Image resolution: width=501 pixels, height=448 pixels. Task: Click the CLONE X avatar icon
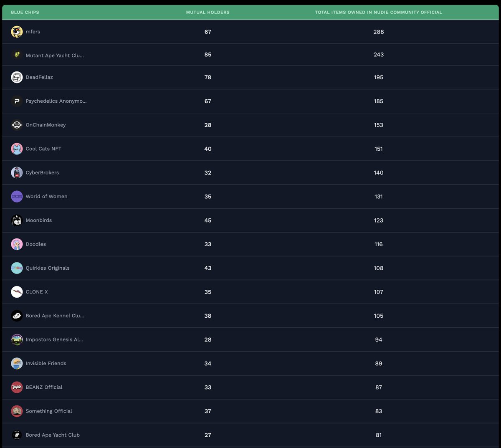17,292
